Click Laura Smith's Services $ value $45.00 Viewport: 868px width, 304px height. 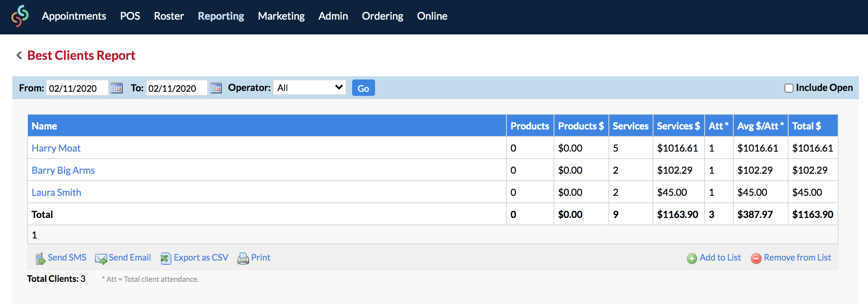point(672,192)
